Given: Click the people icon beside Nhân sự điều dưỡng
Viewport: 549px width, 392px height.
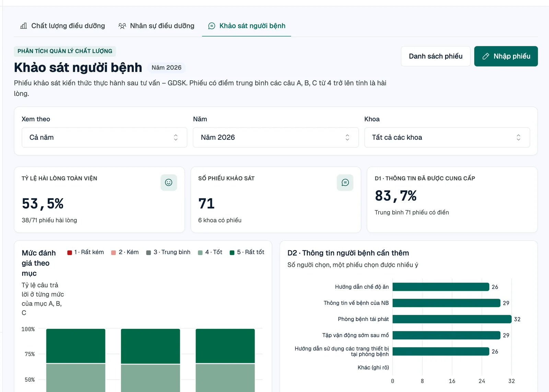Looking at the screenshot, I should pos(122,26).
